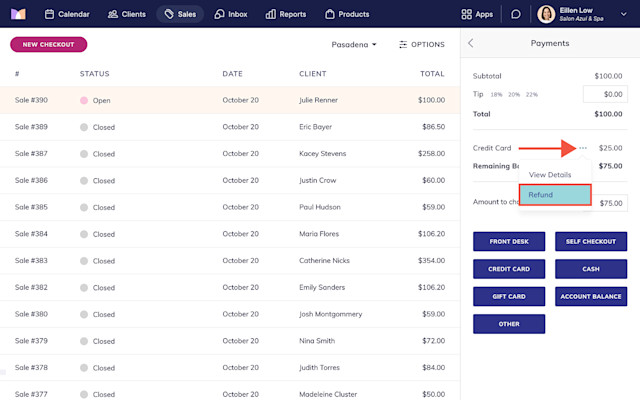Choose Front Desk payment button
This screenshot has height=400, width=640.
509,242
